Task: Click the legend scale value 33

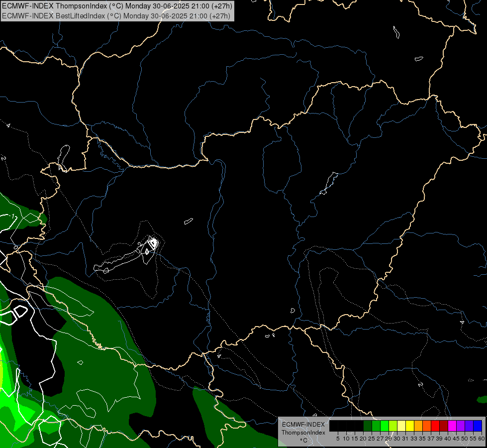Action: pyautogui.click(x=414, y=439)
